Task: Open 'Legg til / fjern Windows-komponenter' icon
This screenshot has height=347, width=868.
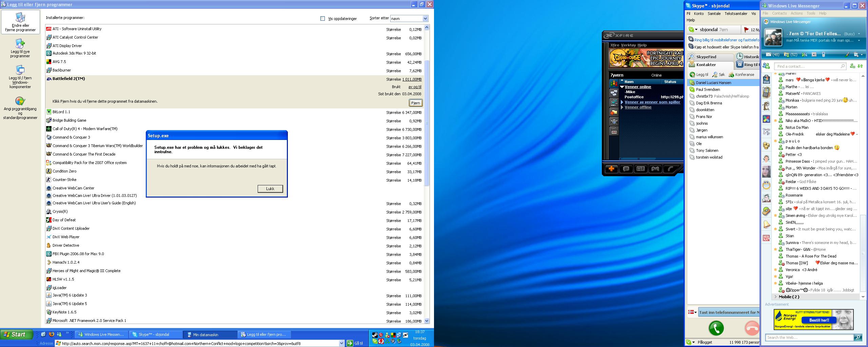Action: (x=20, y=77)
